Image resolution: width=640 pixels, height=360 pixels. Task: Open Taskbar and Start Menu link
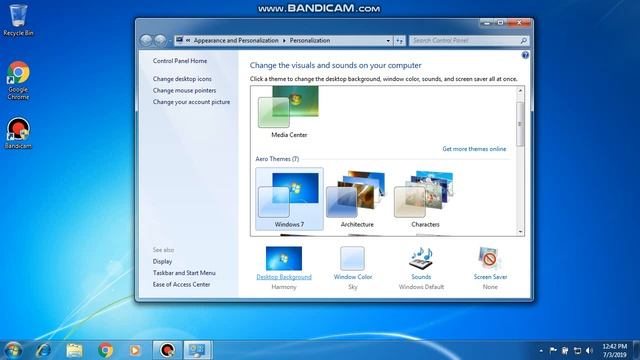point(184,273)
